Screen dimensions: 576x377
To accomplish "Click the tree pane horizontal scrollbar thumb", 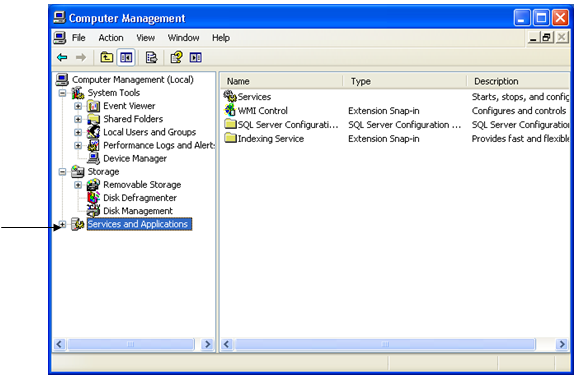I will click(x=131, y=344).
